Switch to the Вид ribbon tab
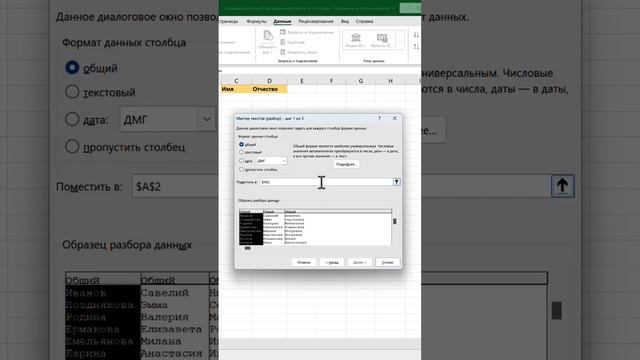This screenshot has width=640, height=360. tap(345, 21)
